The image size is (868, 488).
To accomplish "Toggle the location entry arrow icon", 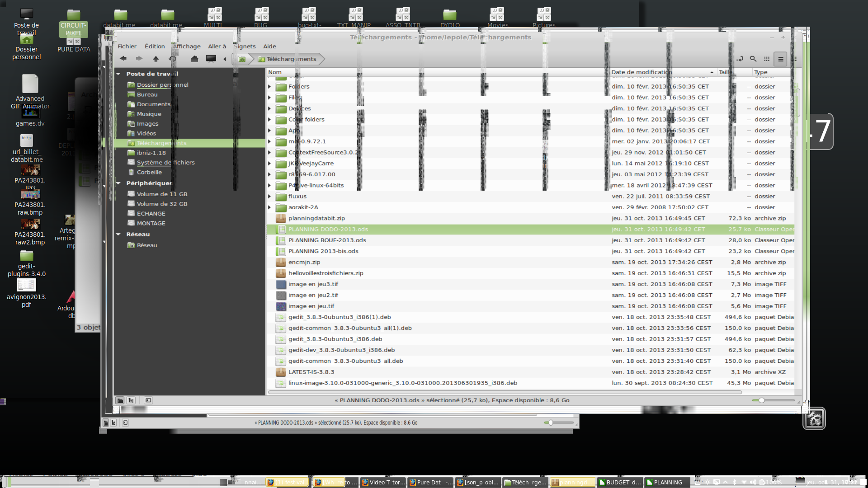I will (x=740, y=59).
